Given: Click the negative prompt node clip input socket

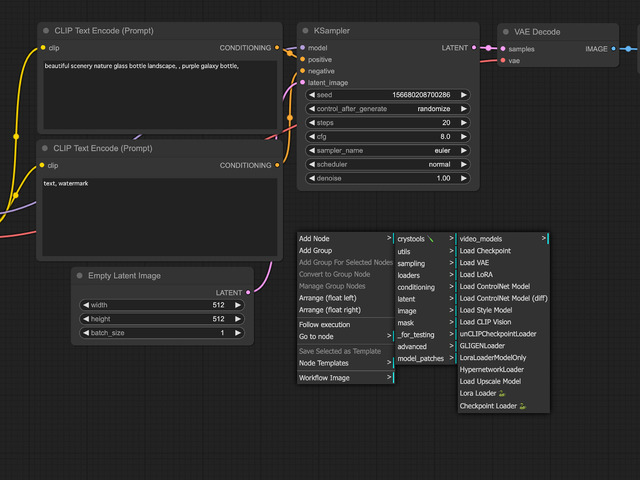Looking at the screenshot, I should [42, 165].
